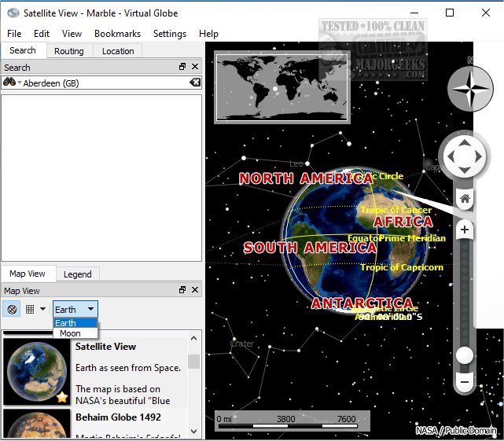Click the search type dropdown arrow
Screen dimensions: 504x441
(20, 83)
